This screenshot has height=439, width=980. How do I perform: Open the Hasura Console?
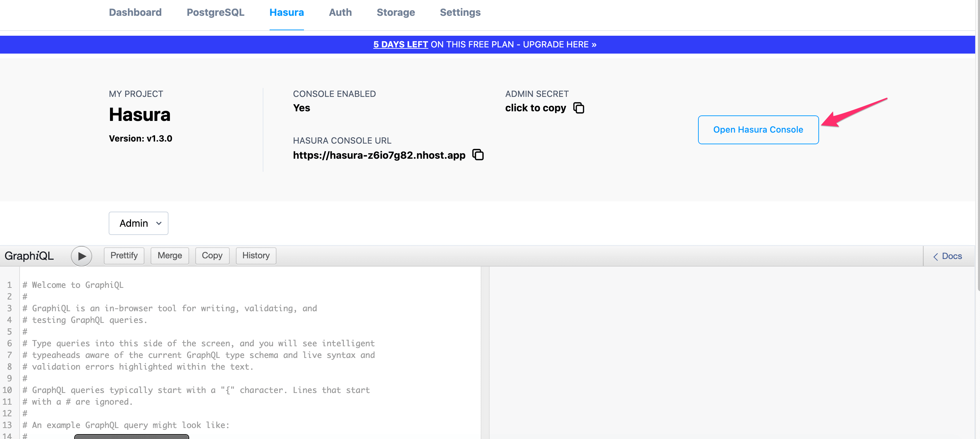pos(758,129)
